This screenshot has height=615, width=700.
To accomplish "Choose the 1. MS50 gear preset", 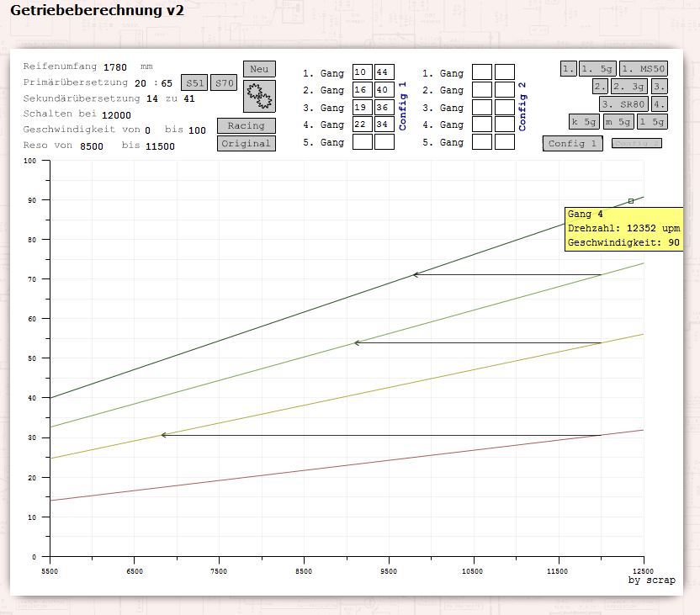I will click(644, 68).
